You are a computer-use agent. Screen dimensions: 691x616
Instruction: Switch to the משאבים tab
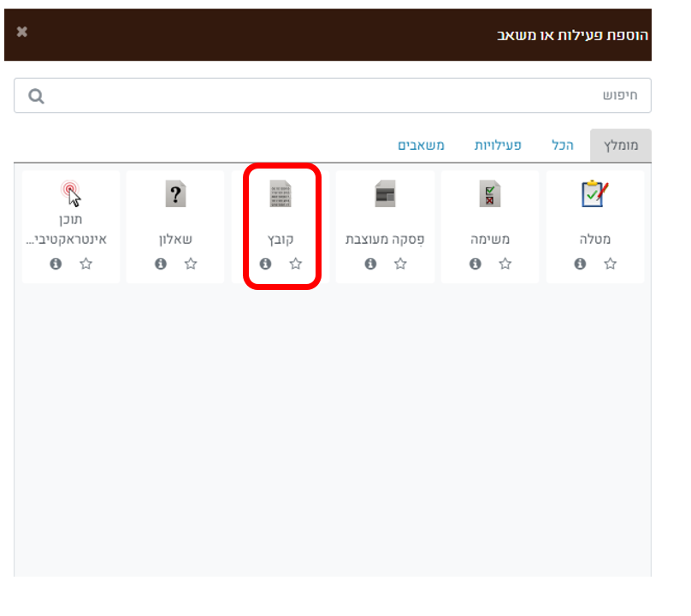421,145
